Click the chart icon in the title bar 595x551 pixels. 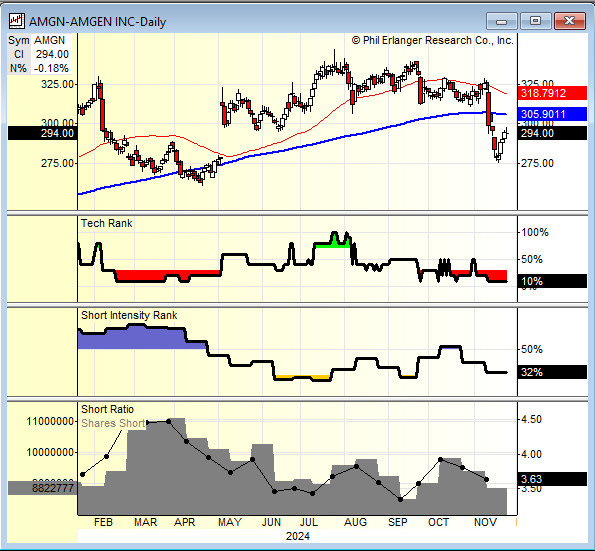tap(17, 21)
